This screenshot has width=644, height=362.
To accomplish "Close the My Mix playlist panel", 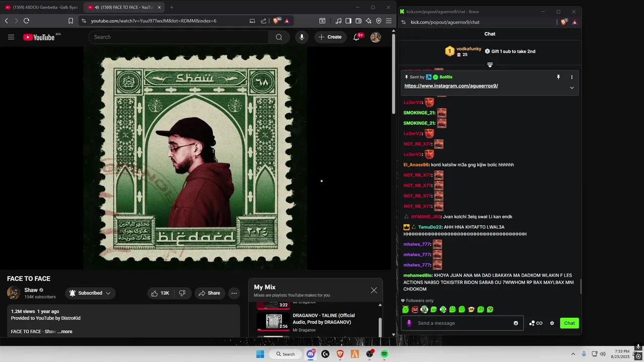I will click(374, 290).
